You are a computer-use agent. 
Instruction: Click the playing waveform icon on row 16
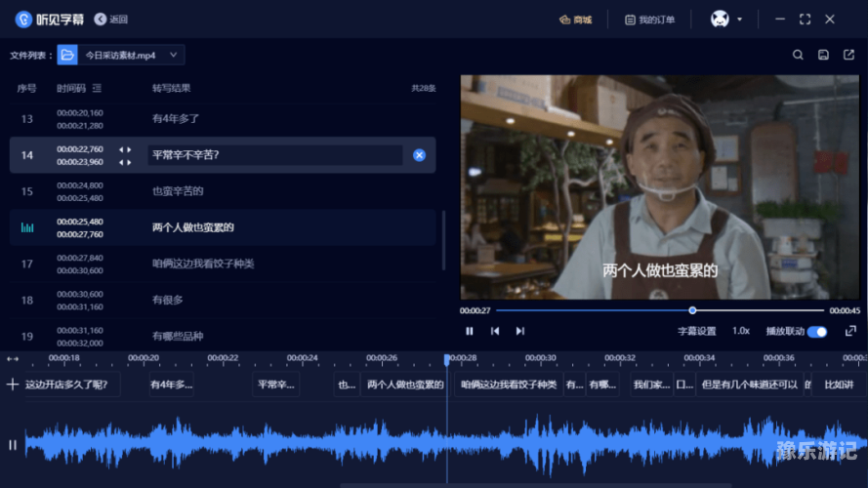click(27, 227)
